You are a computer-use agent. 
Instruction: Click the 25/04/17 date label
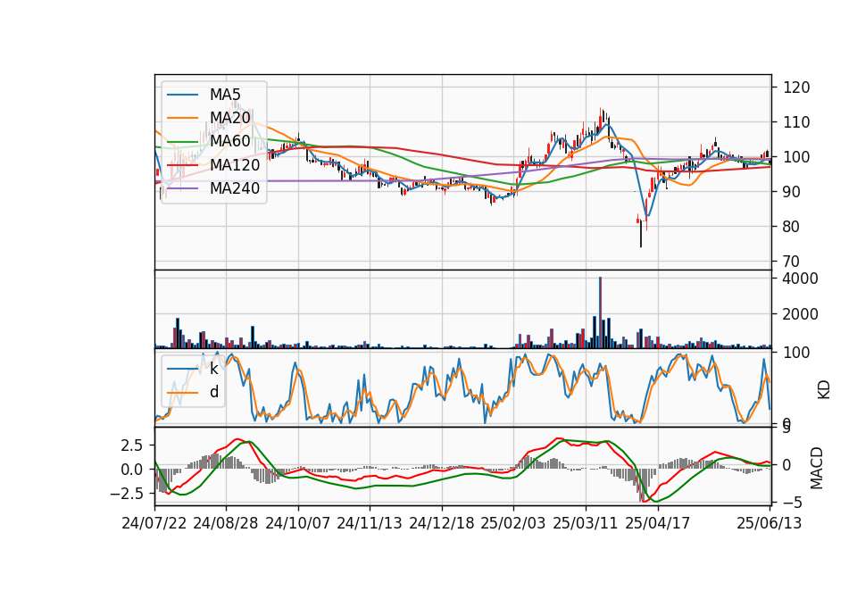tap(658, 523)
